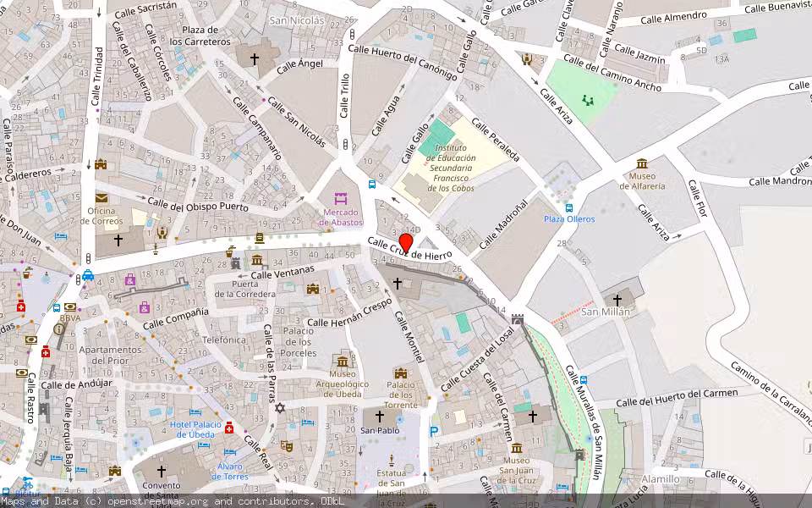Click the 'Calle Cuesta del Losal' label
The image size is (812, 508).
point(478,359)
